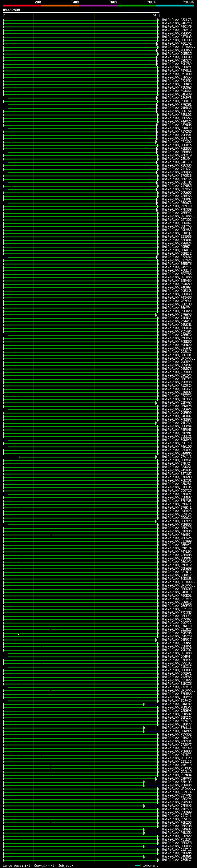Select label UniRef100_B7GK41
Viewport: 197px width, 868px height.
tap(177, 507)
